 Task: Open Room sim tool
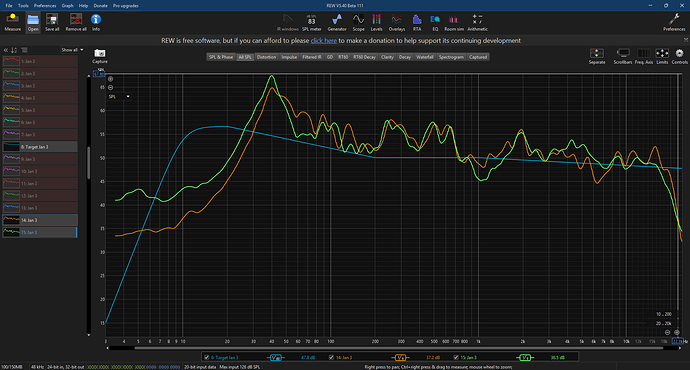tap(454, 23)
